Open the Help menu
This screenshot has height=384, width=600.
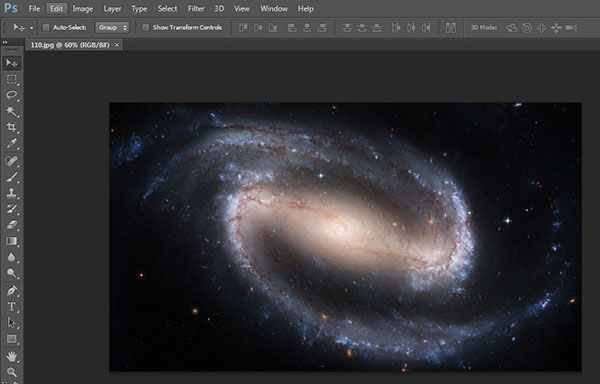coord(306,8)
